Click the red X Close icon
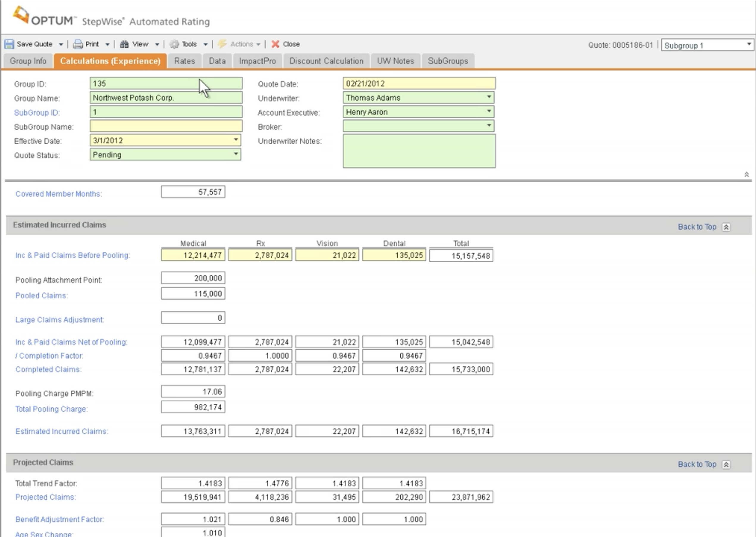Image resolution: width=756 pixels, height=537 pixels. (x=275, y=44)
